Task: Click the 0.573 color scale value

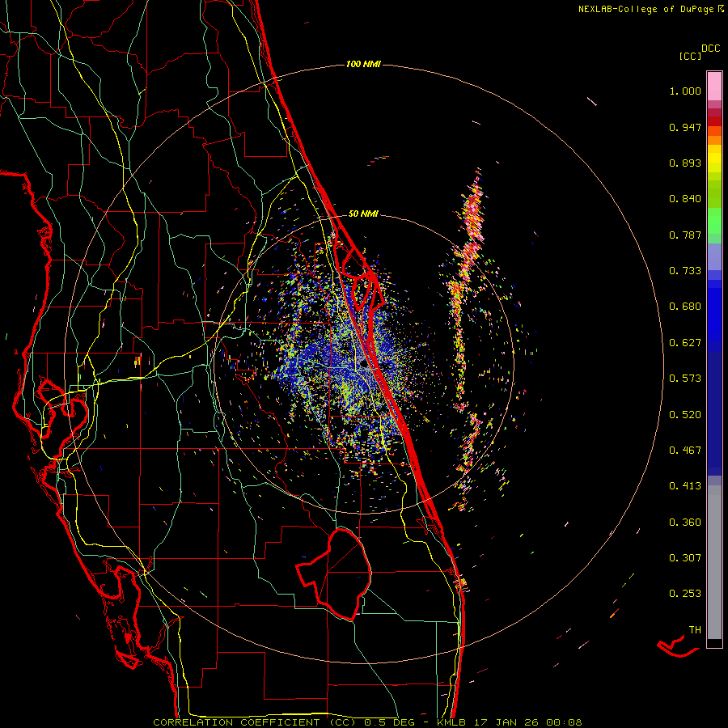Action: tap(685, 379)
